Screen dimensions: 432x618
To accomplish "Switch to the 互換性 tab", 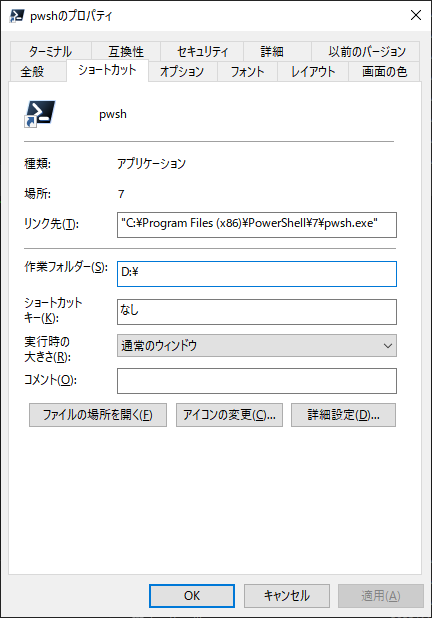I will pyautogui.click(x=126, y=51).
